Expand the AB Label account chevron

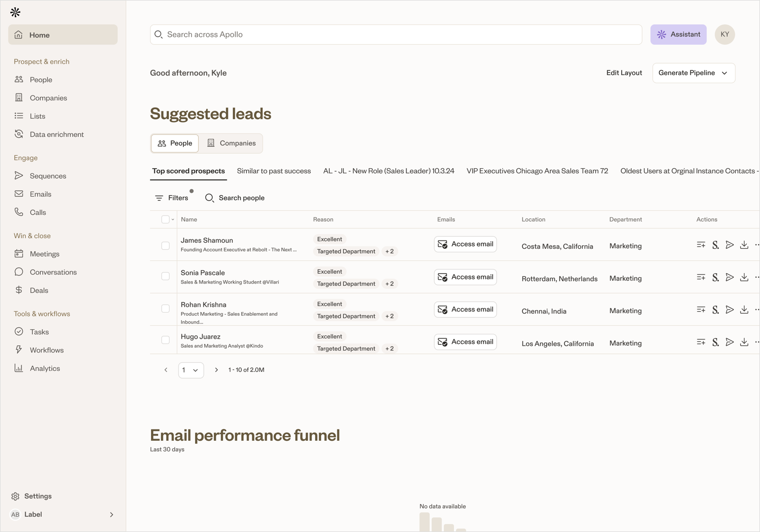(x=112, y=514)
